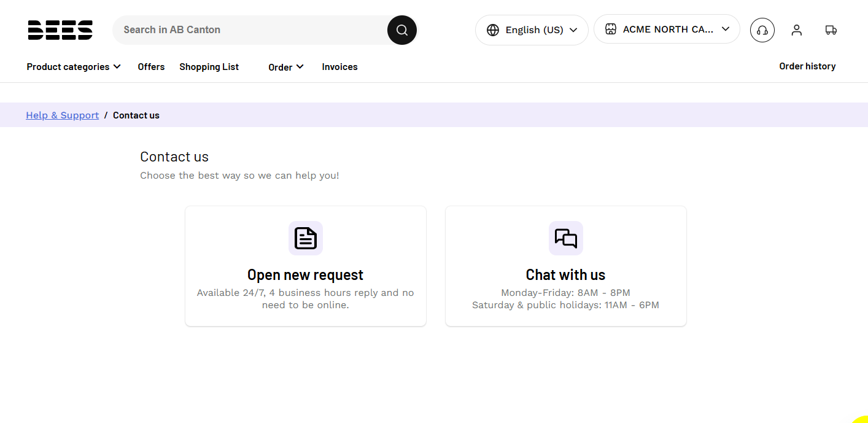
Task: Click 'Saturday & public holidays: 11AM - 6PM' text
Action: pyautogui.click(x=566, y=305)
